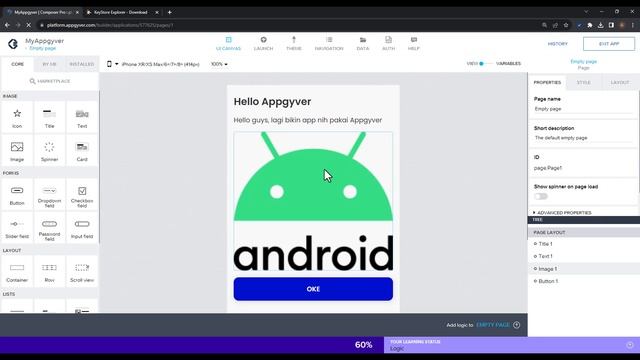The width and height of the screenshot is (640, 360).
Task: Switch to the Installed tab
Action: tap(82, 64)
